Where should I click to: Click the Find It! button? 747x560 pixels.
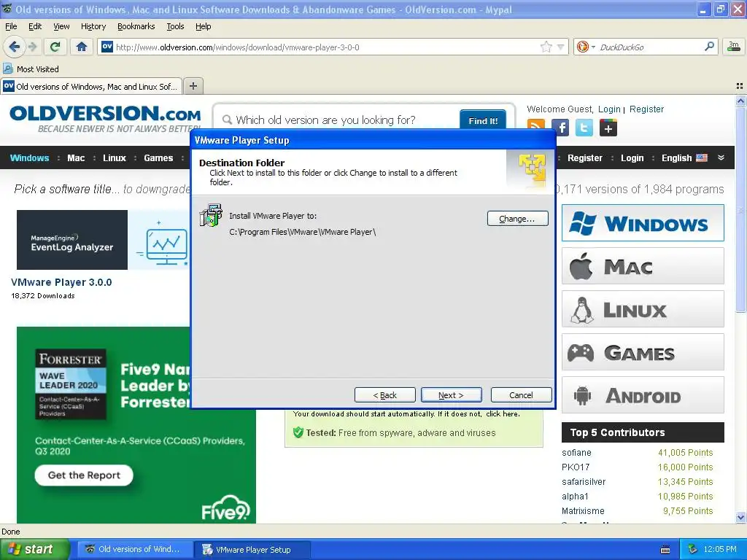click(483, 120)
